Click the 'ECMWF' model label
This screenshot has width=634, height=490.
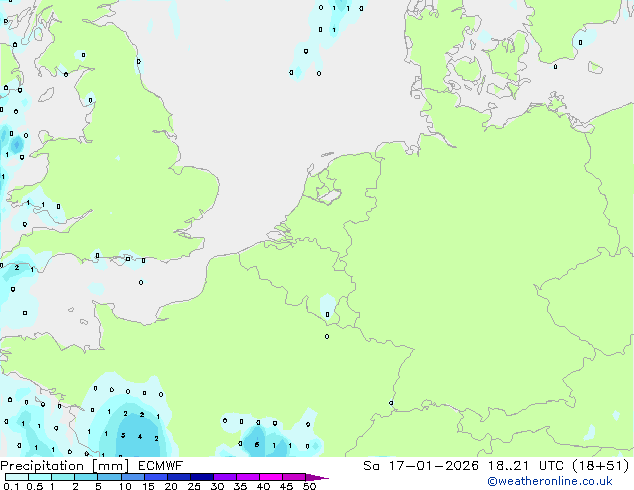[x=161, y=466]
